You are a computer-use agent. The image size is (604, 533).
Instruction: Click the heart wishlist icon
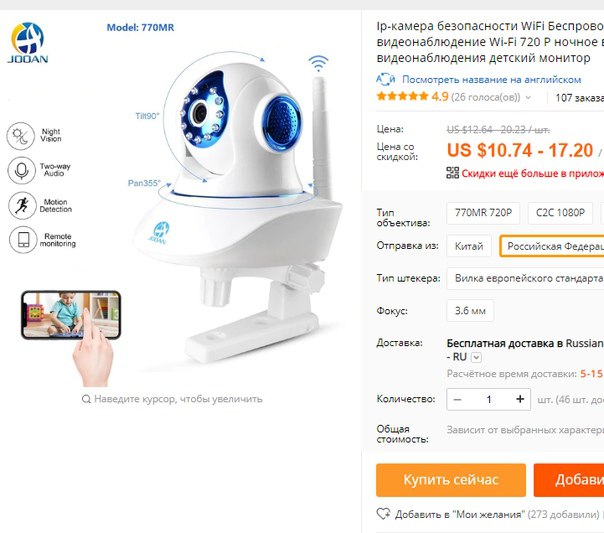[383, 514]
